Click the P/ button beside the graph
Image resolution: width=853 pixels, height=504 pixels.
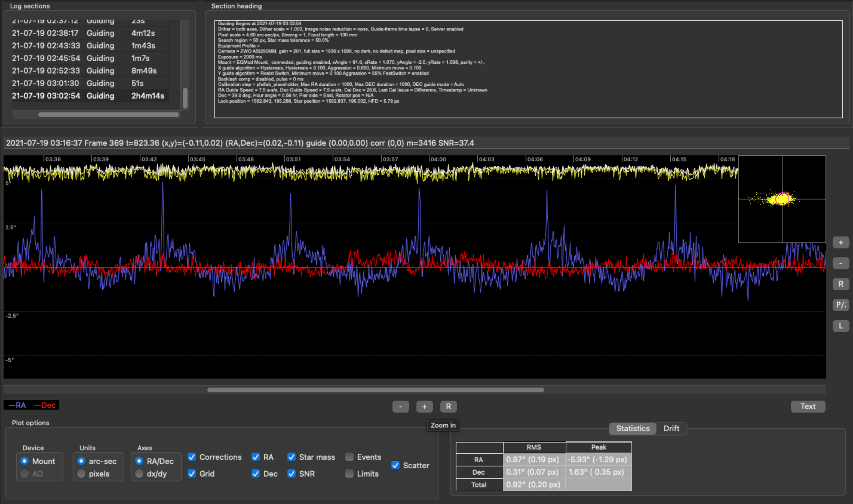[840, 305]
